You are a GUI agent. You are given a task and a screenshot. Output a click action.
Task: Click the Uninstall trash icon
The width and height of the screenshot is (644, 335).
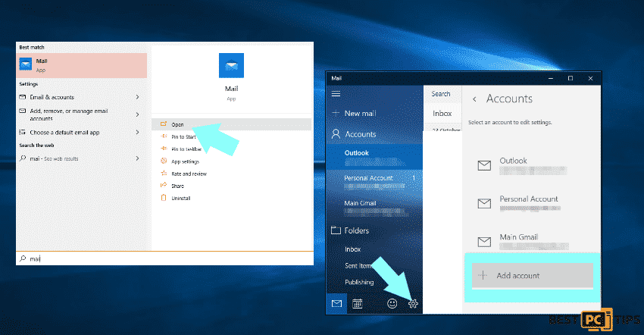[164, 198]
